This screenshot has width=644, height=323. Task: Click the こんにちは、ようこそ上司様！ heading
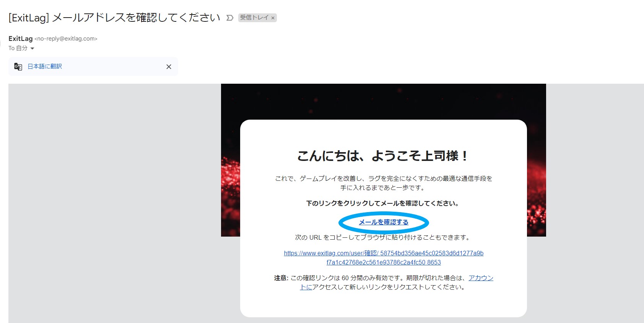click(383, 156)
